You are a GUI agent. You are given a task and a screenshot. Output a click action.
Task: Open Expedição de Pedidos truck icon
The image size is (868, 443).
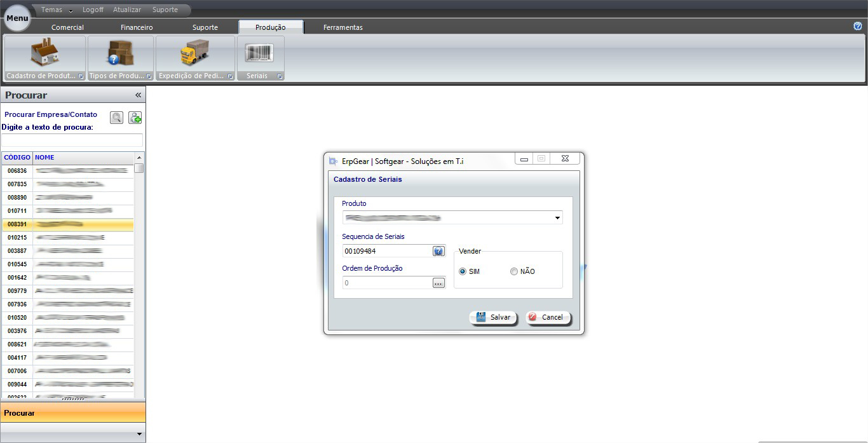194,53
